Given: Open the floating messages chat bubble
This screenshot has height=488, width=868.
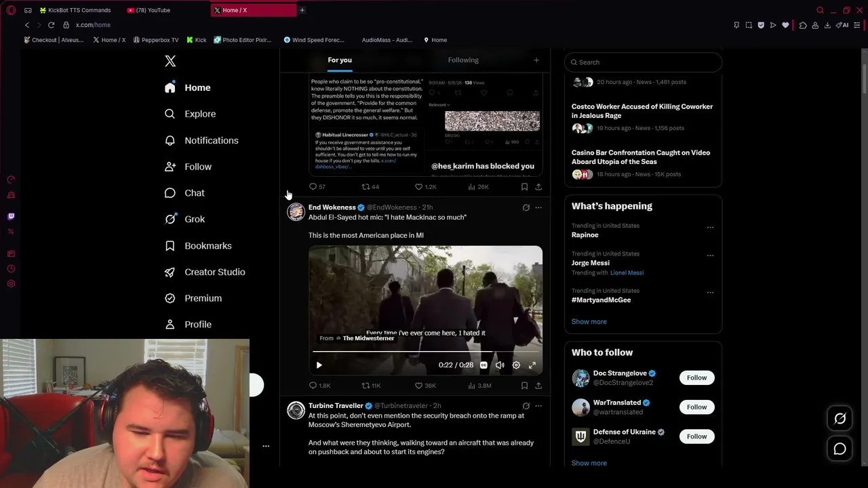Looking at the screenshot, I should click(x=840, y=449).
